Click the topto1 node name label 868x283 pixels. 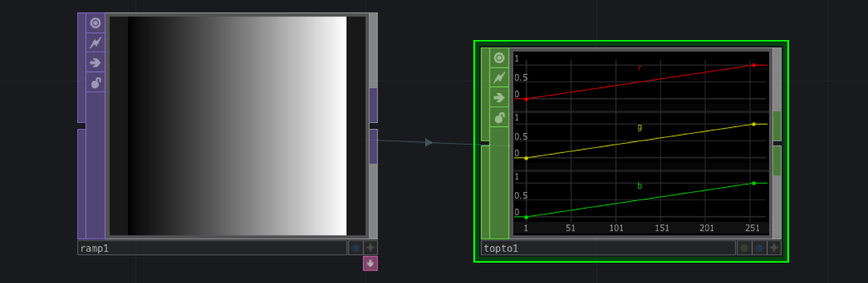608,248
